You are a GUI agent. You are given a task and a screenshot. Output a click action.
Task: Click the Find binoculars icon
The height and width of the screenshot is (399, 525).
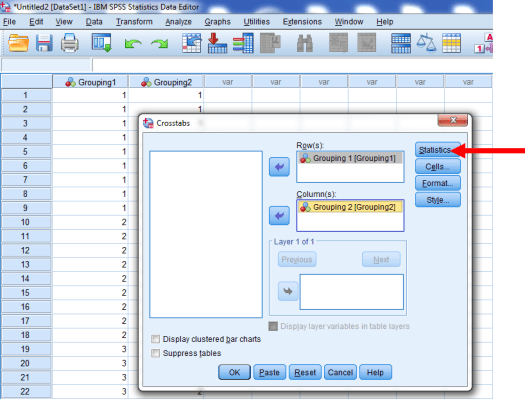(x=305, y=43)
